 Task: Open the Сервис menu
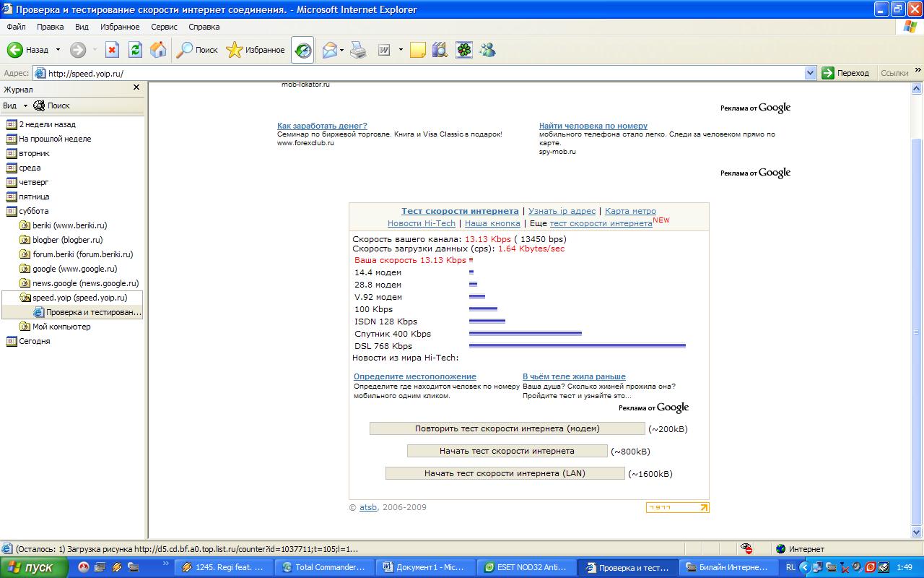(x=164, y=27)
